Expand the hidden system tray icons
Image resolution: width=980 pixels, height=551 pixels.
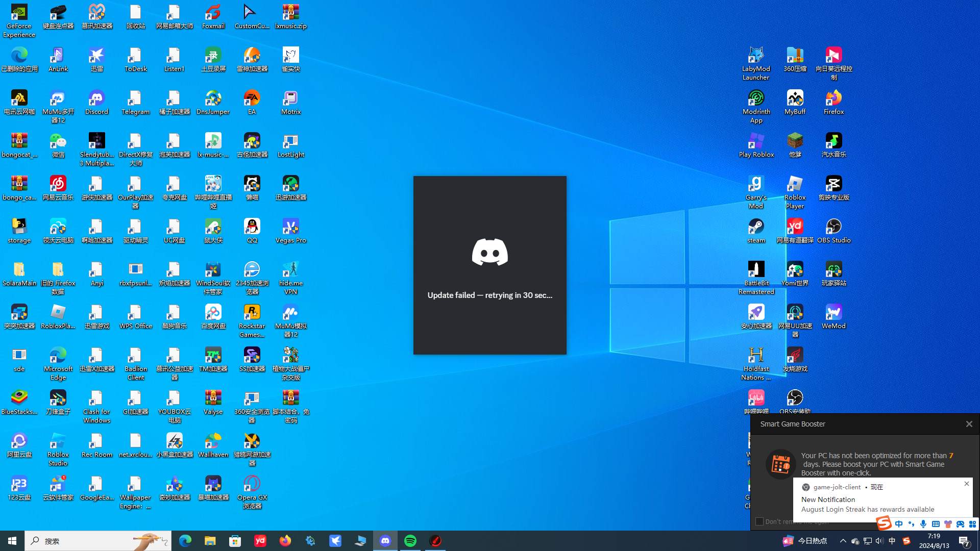pyautogui.click(x=843, y=541)
